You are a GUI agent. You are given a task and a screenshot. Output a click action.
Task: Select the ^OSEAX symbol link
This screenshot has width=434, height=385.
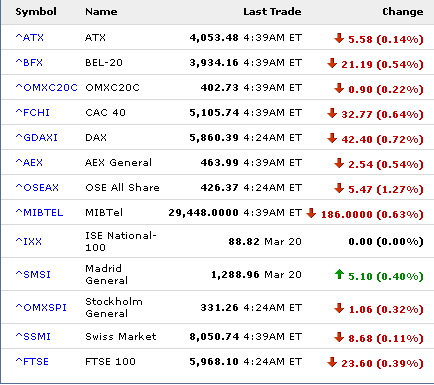click(37, 188)
